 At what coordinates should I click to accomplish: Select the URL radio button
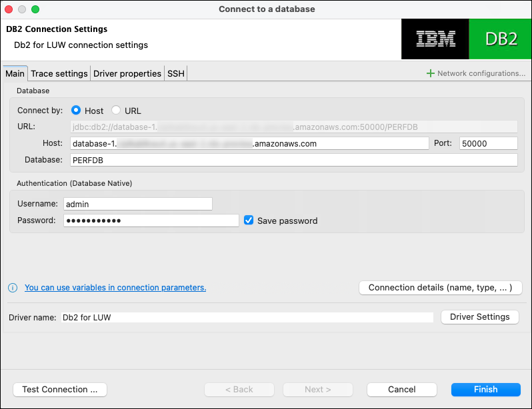pos(116,111)
